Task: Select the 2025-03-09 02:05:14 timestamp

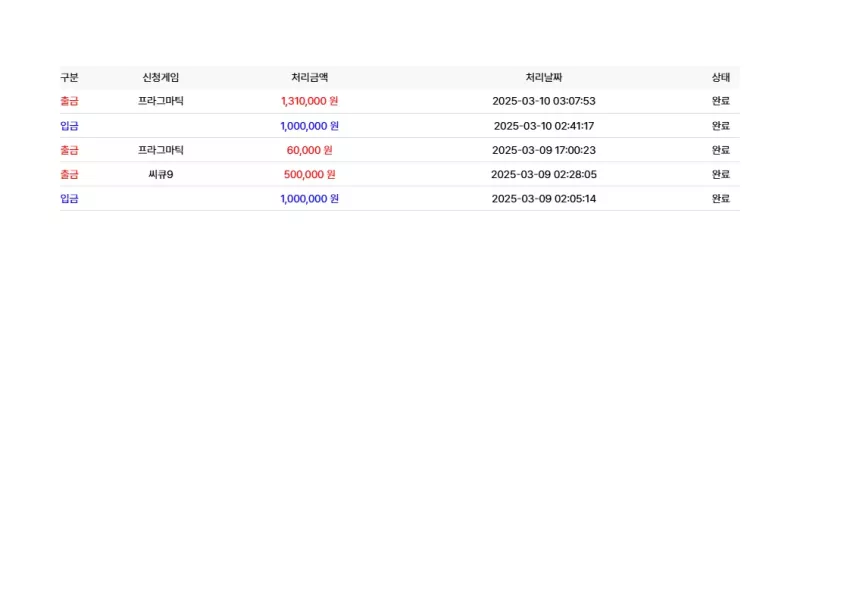Action: [544, 199]
